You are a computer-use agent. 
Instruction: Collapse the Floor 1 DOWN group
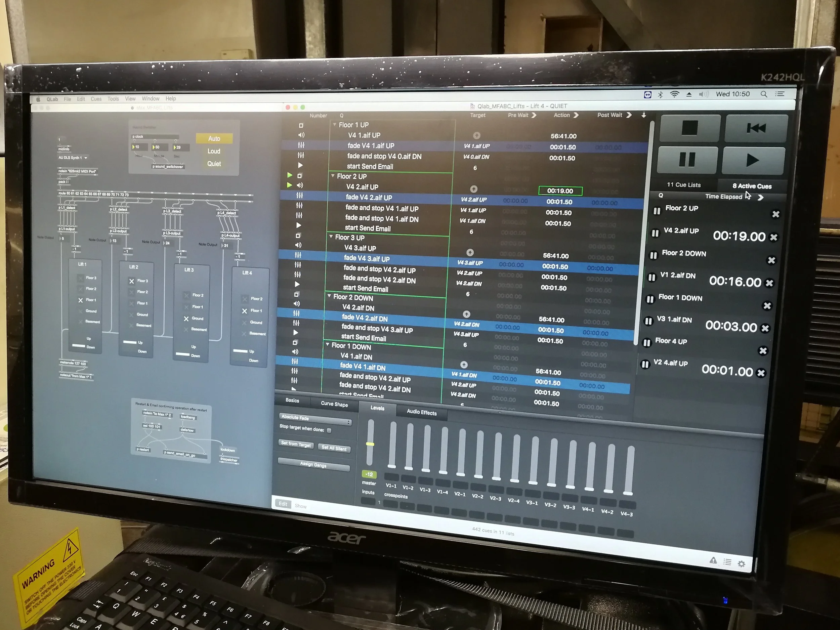click(327, 344)
